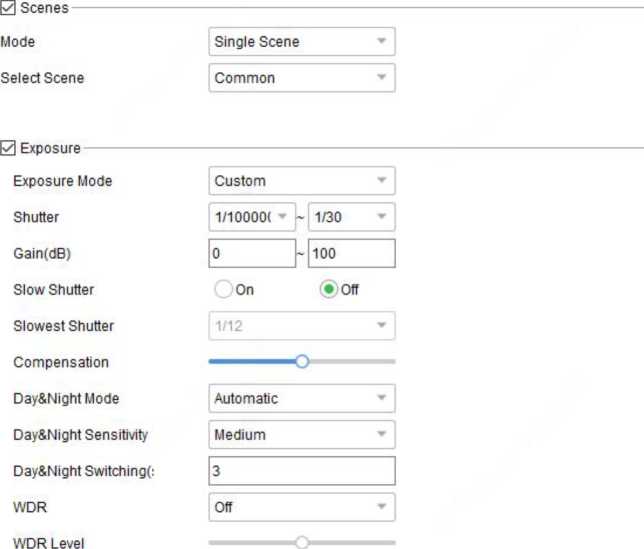Open the scene Mode dropdown
Viewport: 644px width, 549px height.
point(301,42)
